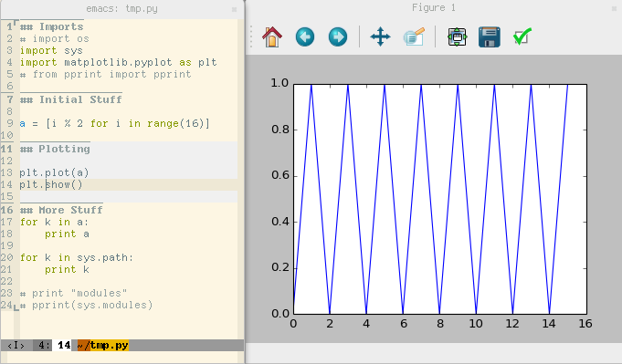Click the '## Initial Stuff' header
This screenshot has width=622, height=364.
coord(70,99)
